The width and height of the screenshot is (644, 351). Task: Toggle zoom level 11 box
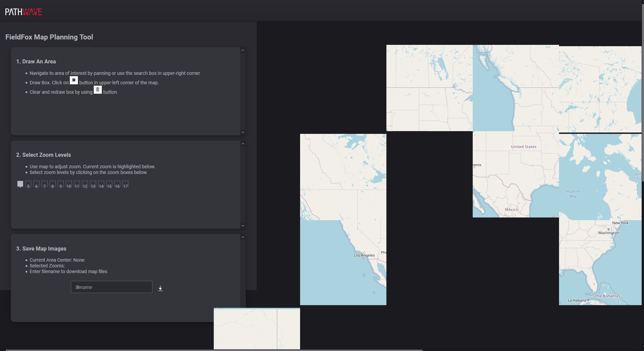(77, 184)
